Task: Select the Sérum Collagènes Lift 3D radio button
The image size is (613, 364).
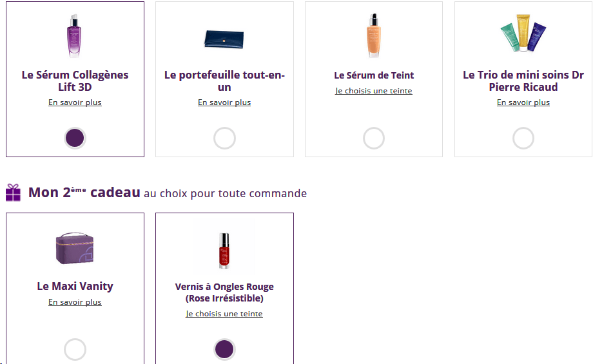Action: tap(75, 138)
